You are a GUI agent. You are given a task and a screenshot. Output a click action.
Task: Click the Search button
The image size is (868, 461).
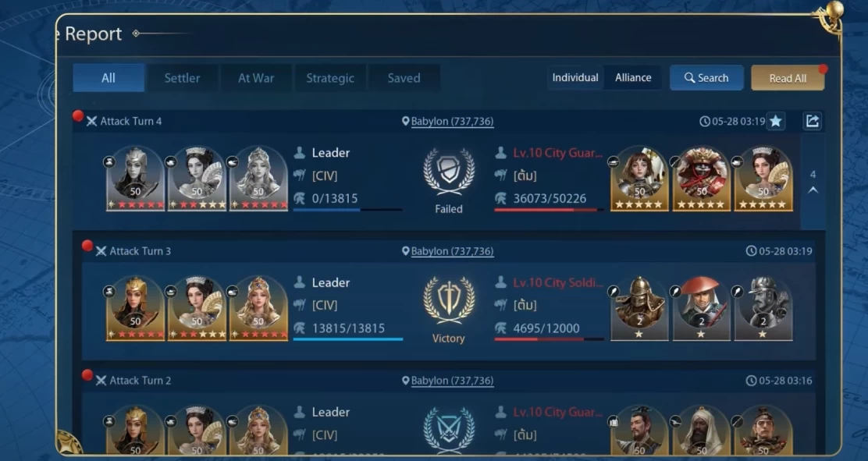pos(706,78)
